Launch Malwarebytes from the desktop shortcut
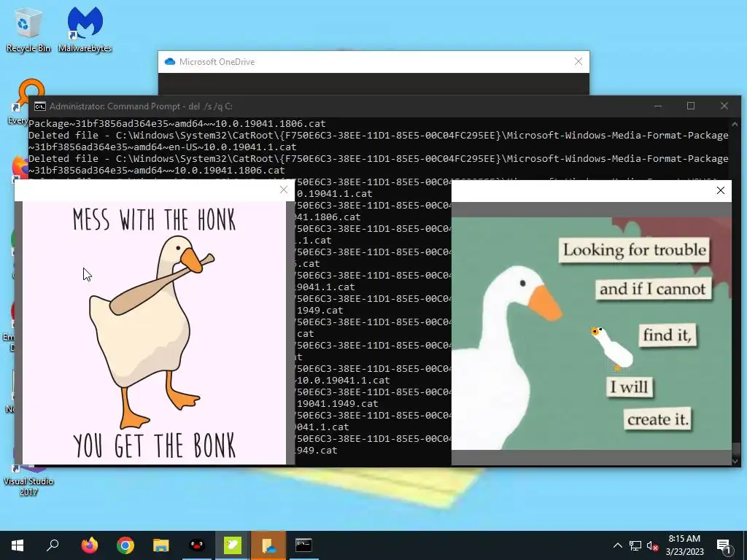 85,29
